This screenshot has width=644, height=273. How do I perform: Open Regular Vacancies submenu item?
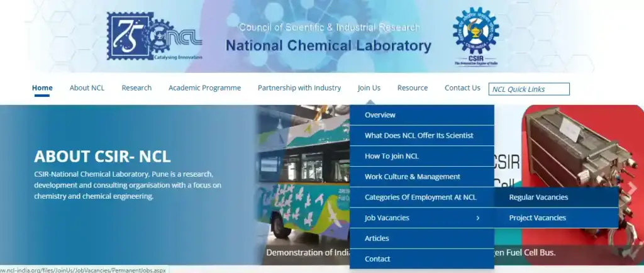[538, 197]
